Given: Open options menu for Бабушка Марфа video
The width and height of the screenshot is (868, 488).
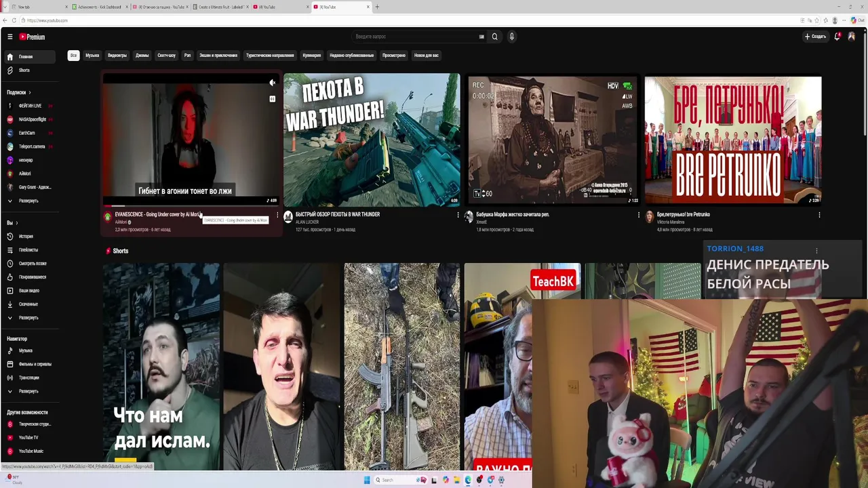Looking at the screenshot, I should tap(638, 215).
